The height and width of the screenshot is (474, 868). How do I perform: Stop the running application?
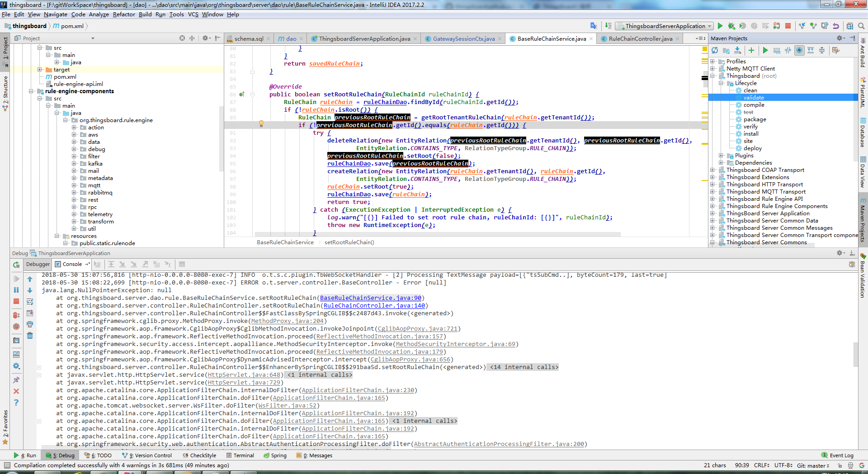(788, 26)
